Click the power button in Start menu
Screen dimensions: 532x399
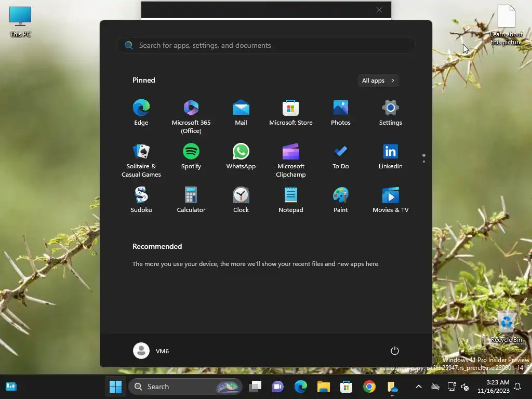click(x=395, y=351)
